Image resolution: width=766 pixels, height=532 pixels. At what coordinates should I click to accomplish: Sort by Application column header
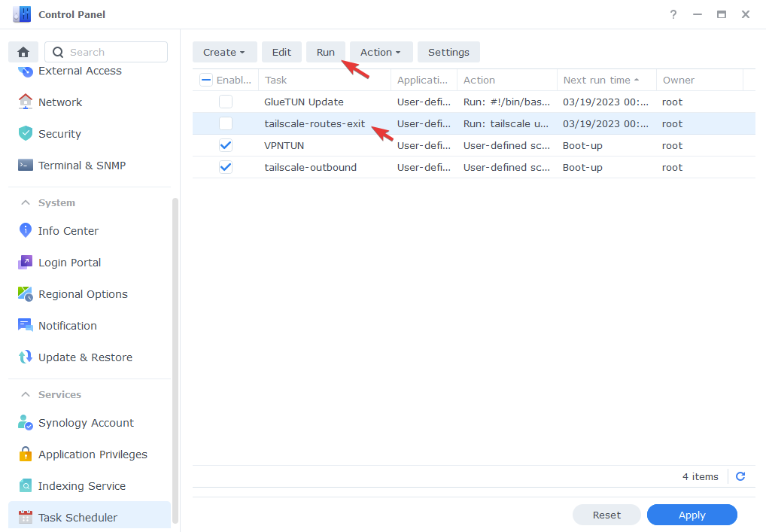(x=424, y=80)
